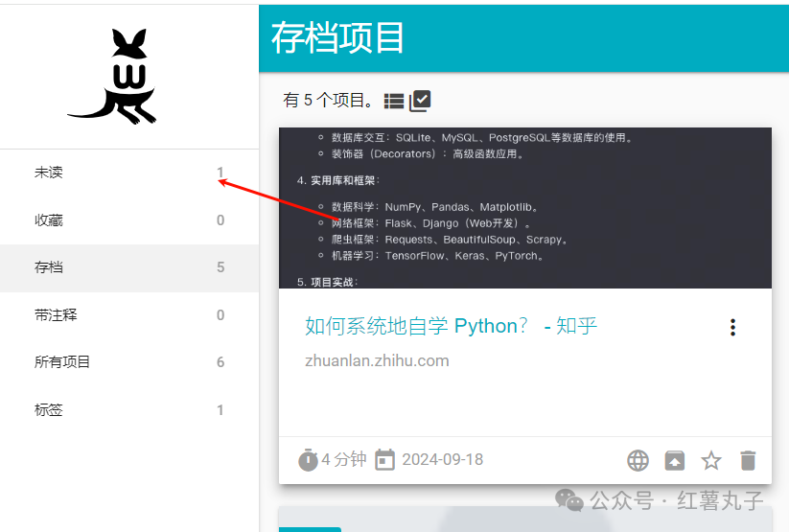Toggle archive status of the Python article
This screenshot has width=789, height=532.
click(675, 460)
